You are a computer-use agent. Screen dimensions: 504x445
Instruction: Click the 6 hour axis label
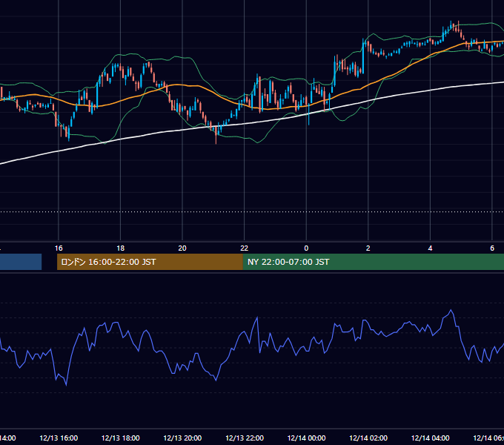tap(492, 248)
